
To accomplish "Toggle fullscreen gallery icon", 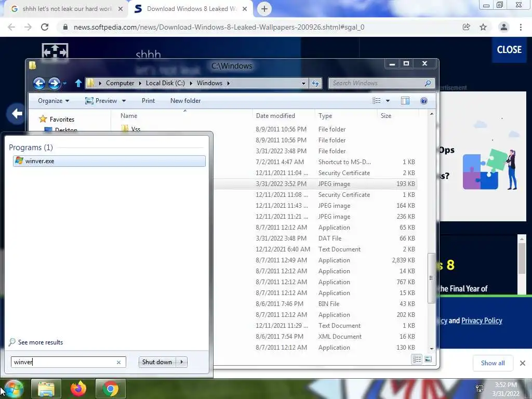I will tap(55, 51).
